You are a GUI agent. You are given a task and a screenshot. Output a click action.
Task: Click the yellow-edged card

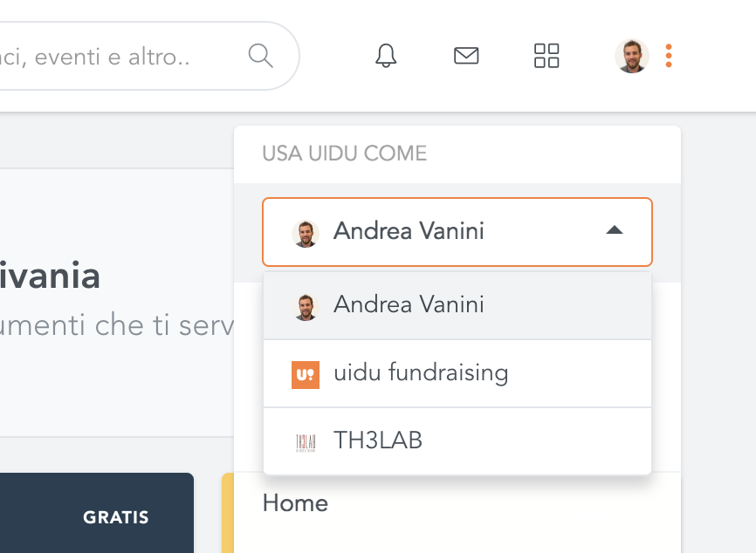point(228,513)
